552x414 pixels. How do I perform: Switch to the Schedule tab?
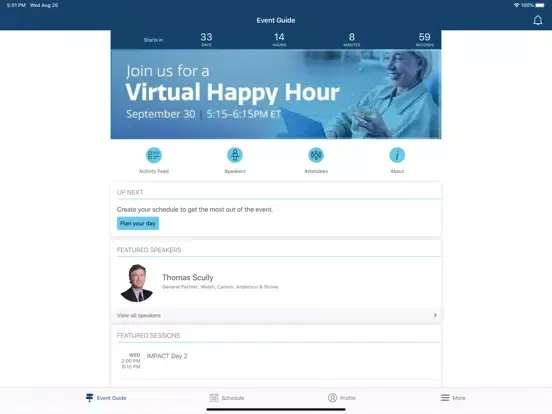[x=227, y=398]
